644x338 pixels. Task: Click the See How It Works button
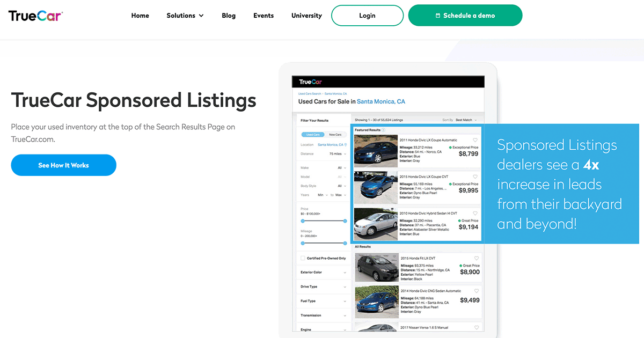63,165
